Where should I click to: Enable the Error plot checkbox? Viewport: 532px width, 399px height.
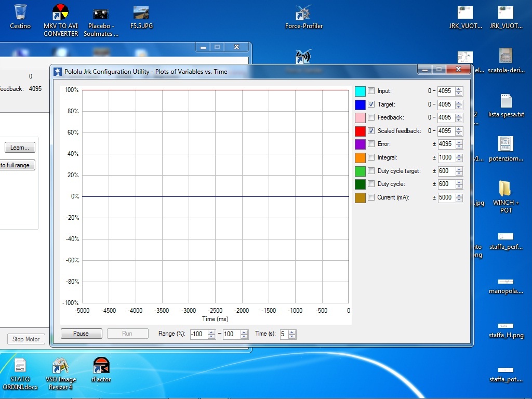[x=371, y=144]
